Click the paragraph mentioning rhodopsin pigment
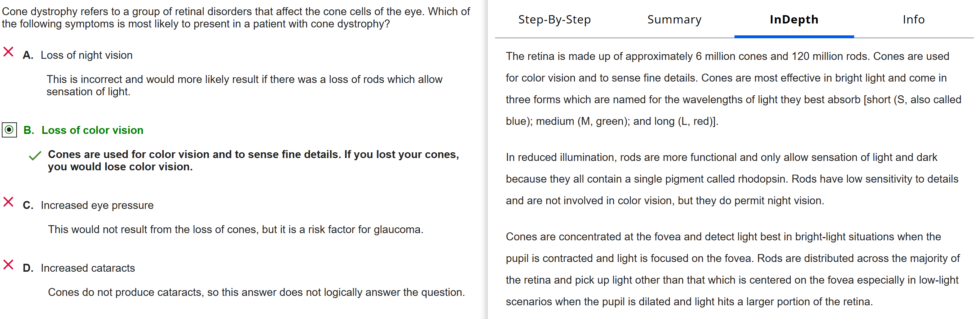Image resolution: width=980 pixels, height=319 pixels. (x=732, y=179)
